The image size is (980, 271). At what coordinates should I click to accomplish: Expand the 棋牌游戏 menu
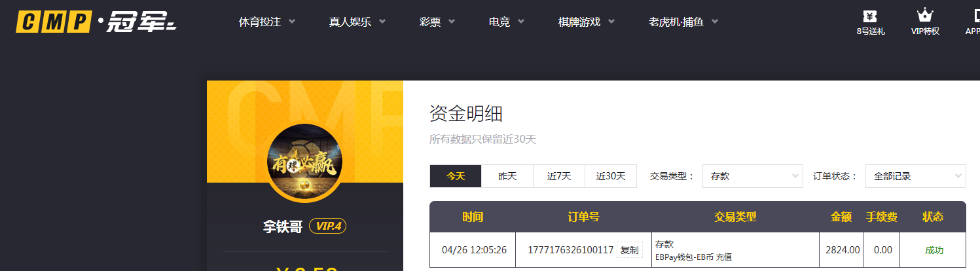point(587,22)
